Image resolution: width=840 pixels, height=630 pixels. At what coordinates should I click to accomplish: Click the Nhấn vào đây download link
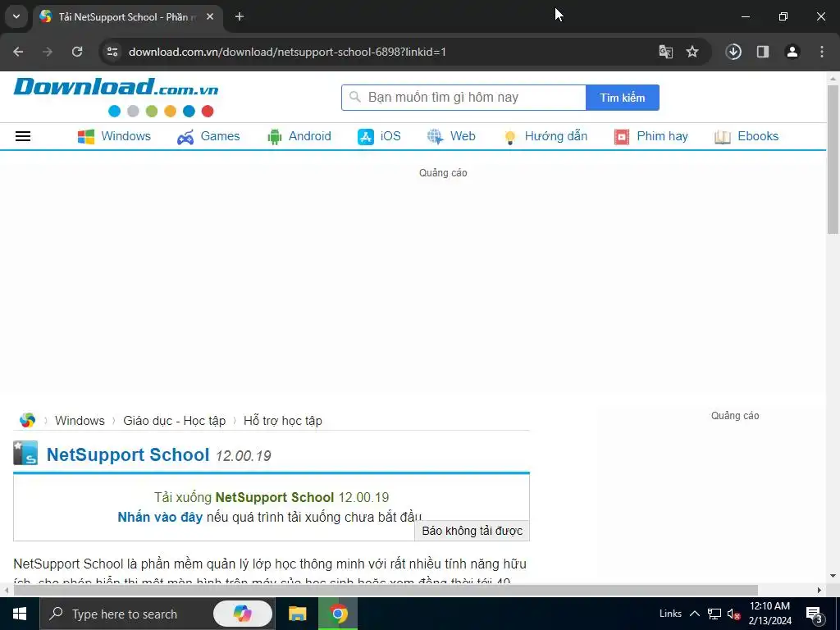coord(160,517)
